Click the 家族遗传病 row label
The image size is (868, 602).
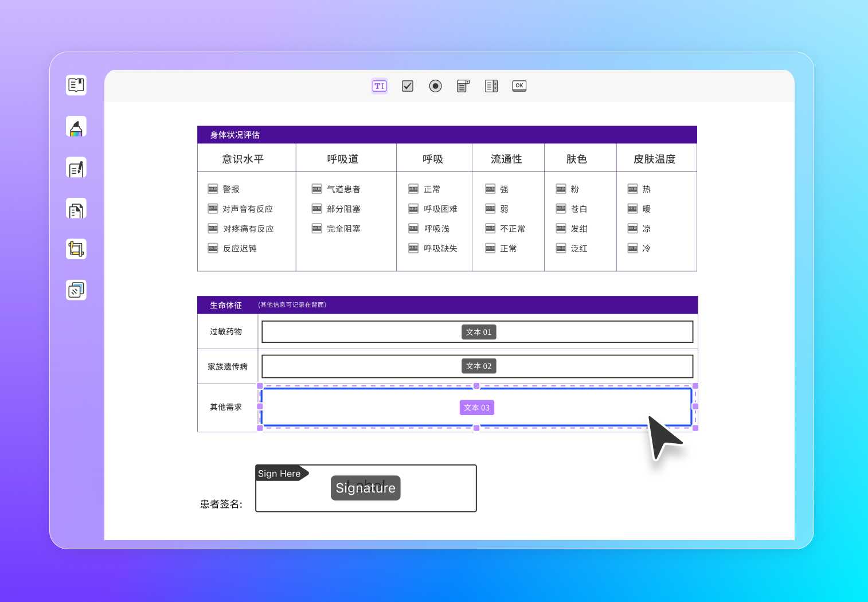(x=228, y=366)
